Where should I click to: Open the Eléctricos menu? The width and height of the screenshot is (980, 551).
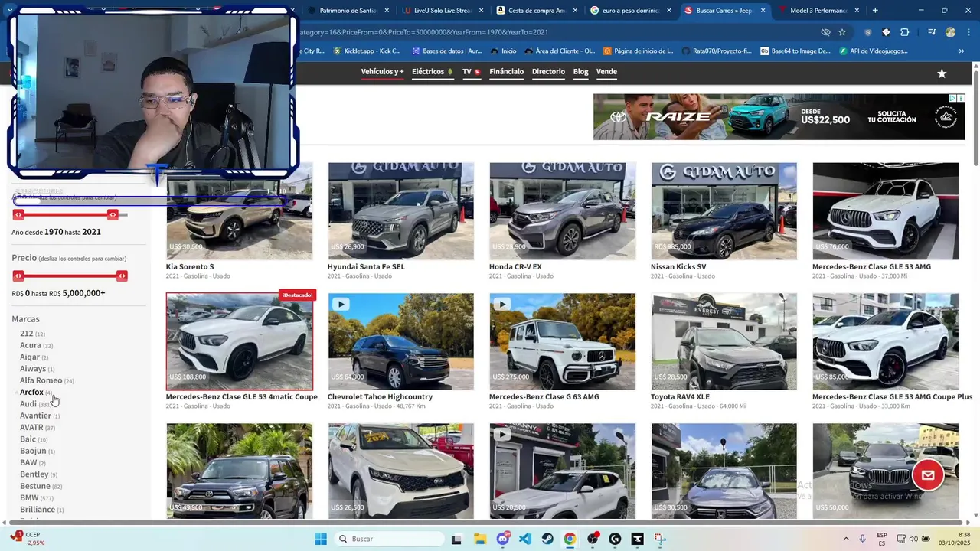433,72
